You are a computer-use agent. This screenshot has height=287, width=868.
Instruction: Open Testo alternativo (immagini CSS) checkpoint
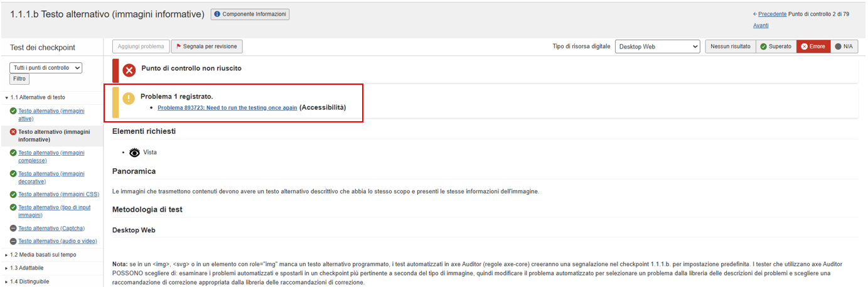point(58,194)
